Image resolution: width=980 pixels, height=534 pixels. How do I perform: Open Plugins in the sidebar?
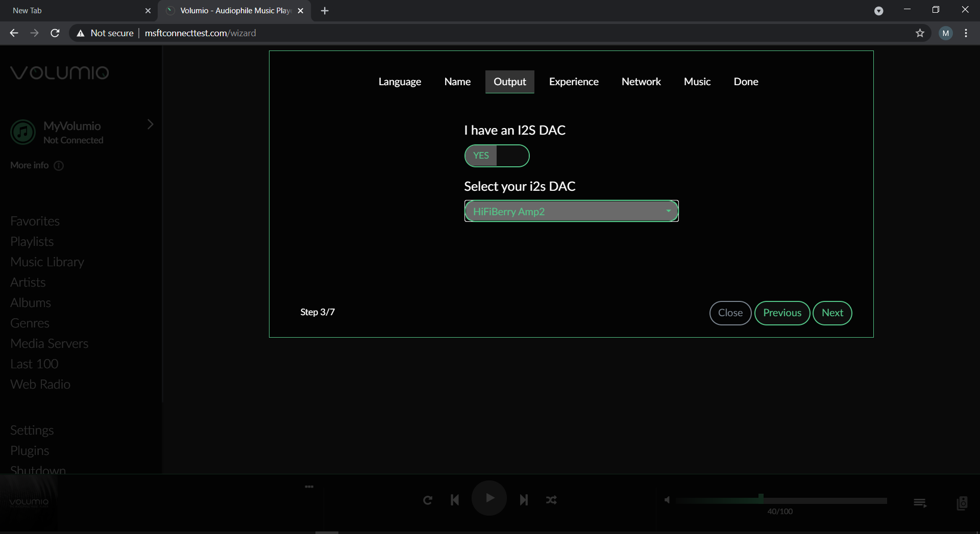point(30,450)
